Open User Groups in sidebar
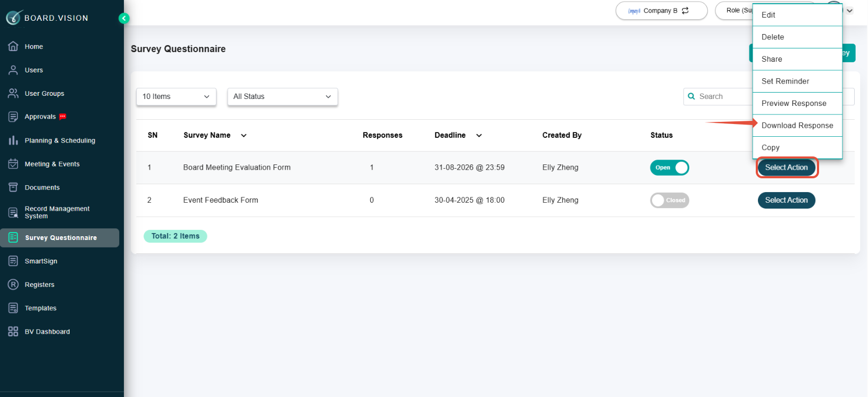 point(45,94)
